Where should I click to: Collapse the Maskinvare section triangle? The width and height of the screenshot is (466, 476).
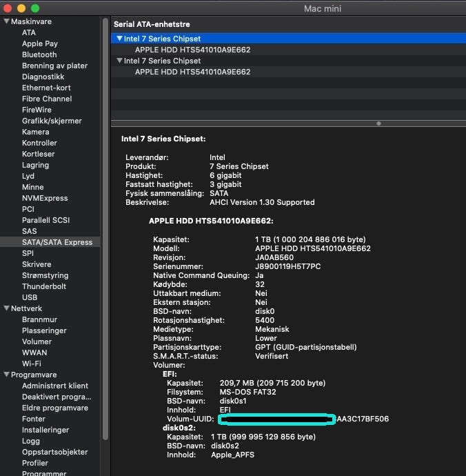coord(6,21)
